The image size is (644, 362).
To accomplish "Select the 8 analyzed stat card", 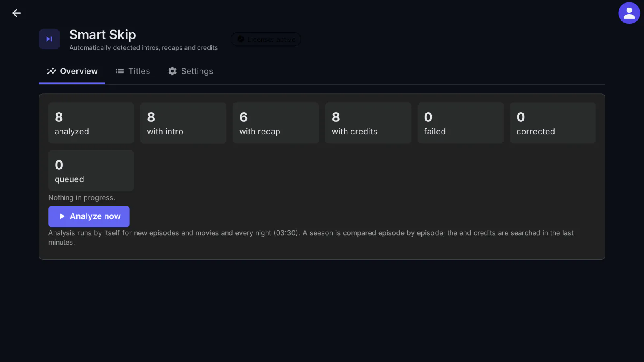I will tap(91, 123).
